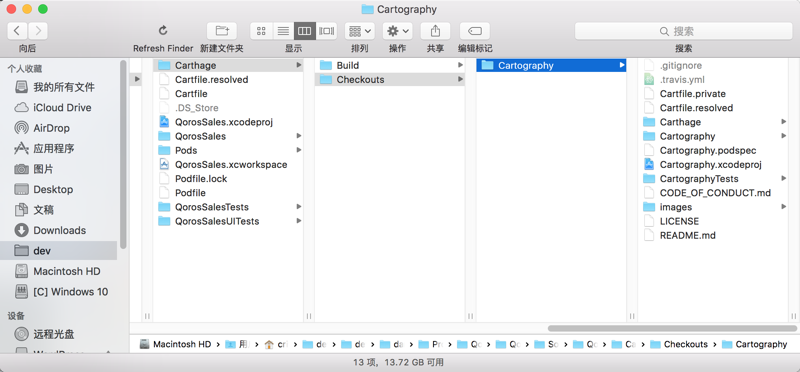Open 图片 in the sidebar
The height and width of the screenshot is (372, 800).
pyautogui.click(x=34, y=169)
